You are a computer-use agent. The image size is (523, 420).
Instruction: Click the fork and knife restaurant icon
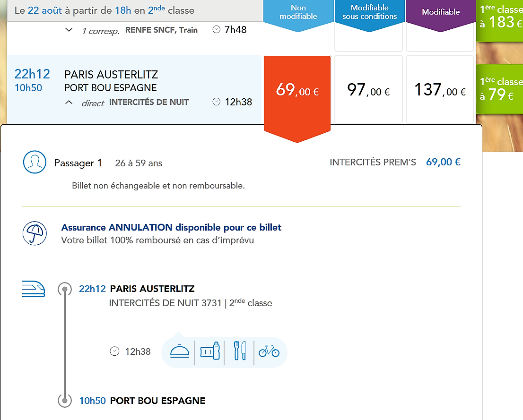240,351
